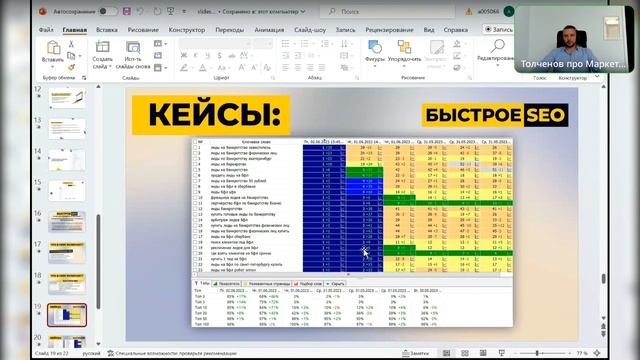Adjust the zoom slider handle

click(537, 353)
